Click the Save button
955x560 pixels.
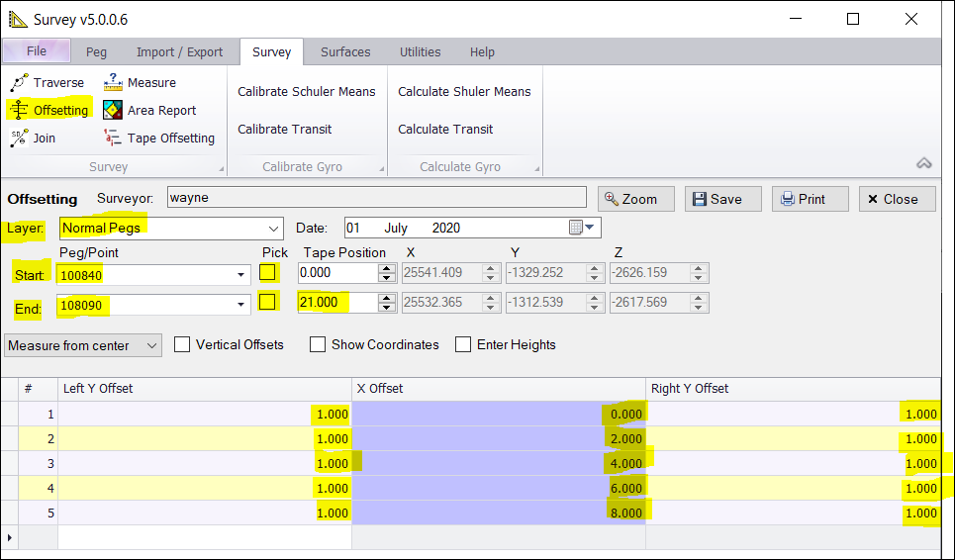pyautogui.click(x=723, y=199)
